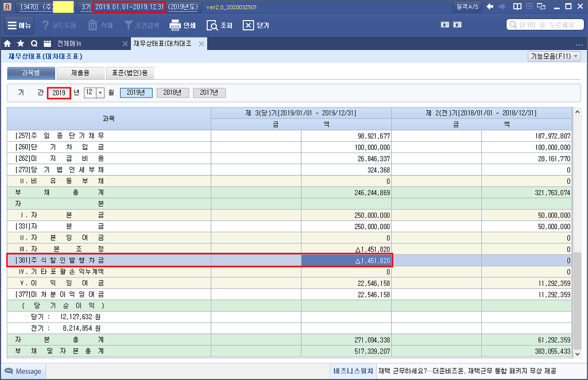Expand the 기능모음(F11) dropdown

point(554,56)
